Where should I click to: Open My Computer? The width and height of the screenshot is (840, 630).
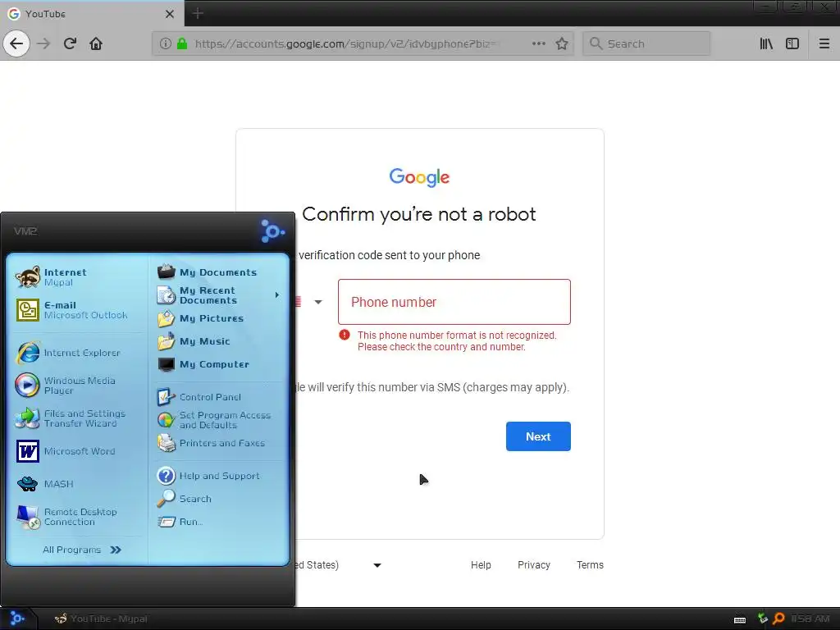pyautogui.click(x=218, y=364)
